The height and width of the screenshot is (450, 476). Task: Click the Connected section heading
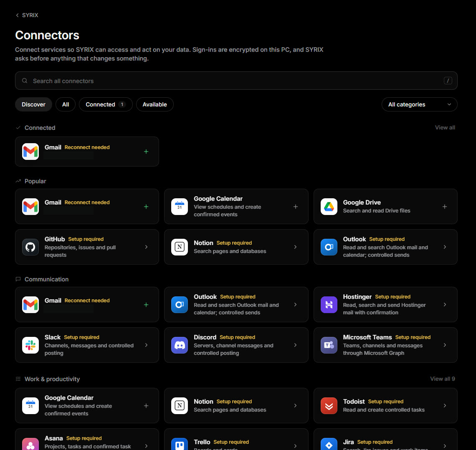pyautogui.click(x=40, y=128)
